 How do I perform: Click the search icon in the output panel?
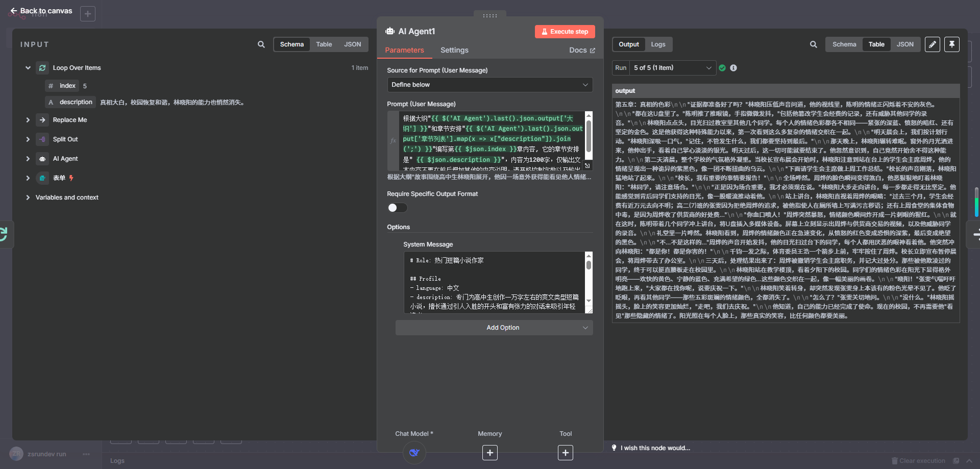coord(813,44)
